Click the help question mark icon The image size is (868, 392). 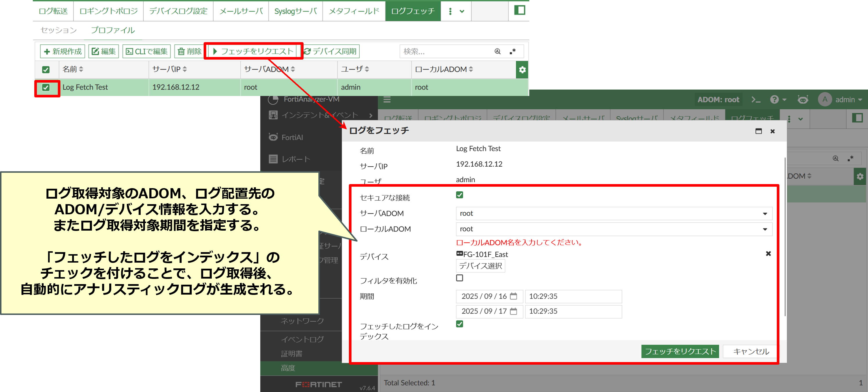(774, 99)
